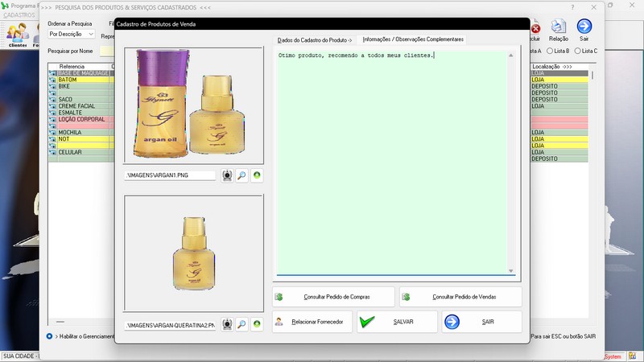Click scroll-down arrow of observations text area
The height and width of the screenshot is (362, 644).
coord(511,270)
